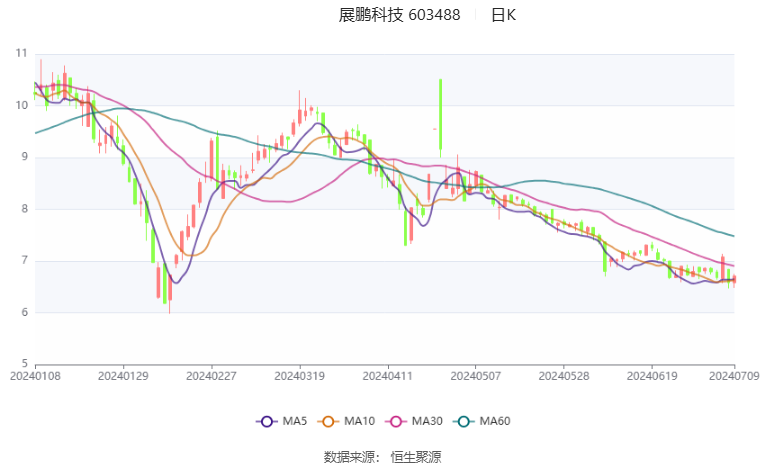Click the 日K label in title
Image resolution: width=765 pixels, height=465 pixels.
(503, 15)
